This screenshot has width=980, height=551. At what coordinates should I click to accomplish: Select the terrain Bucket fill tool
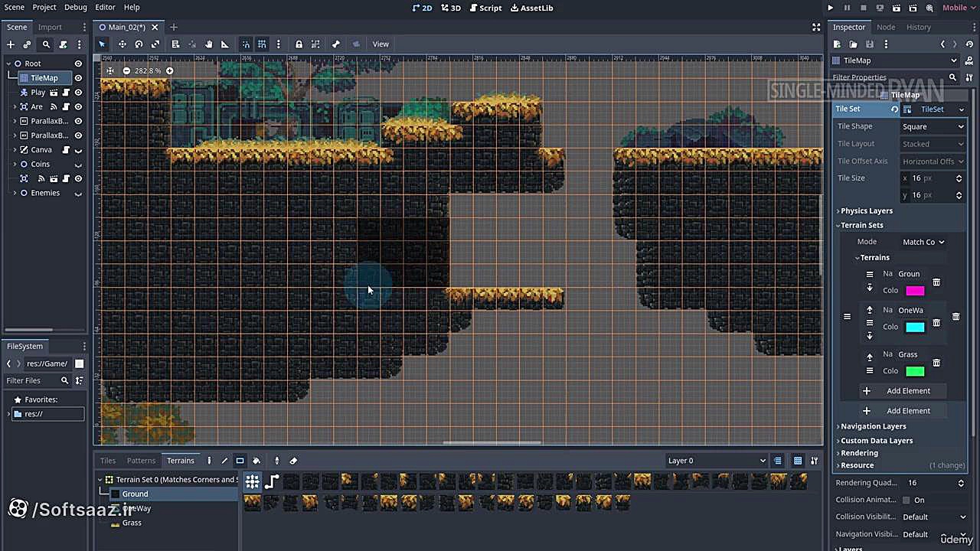point(256,461)
